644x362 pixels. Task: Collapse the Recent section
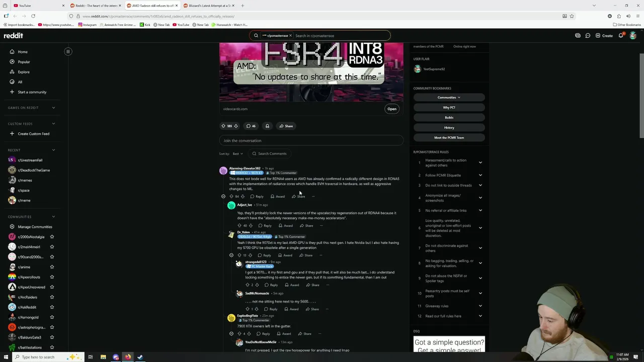pyautogui.click(x=53, y=150)
